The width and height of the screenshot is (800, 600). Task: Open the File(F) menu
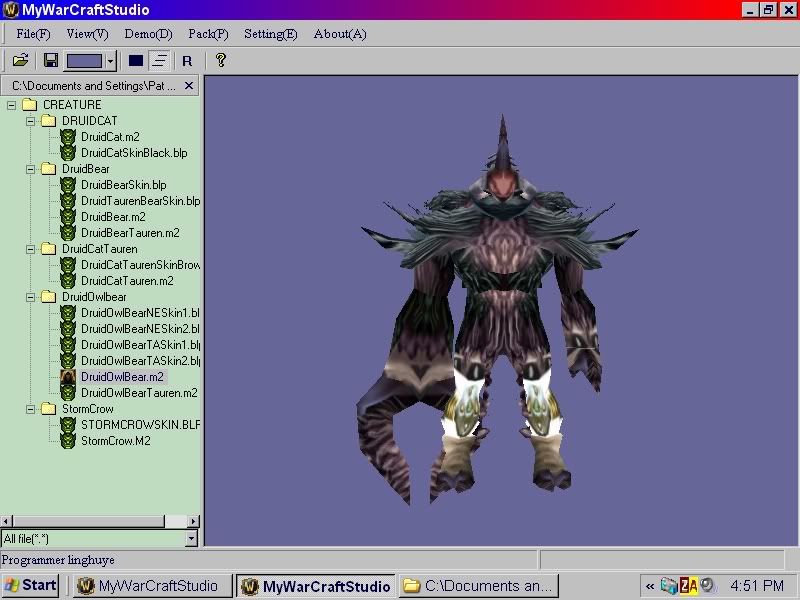33,34
